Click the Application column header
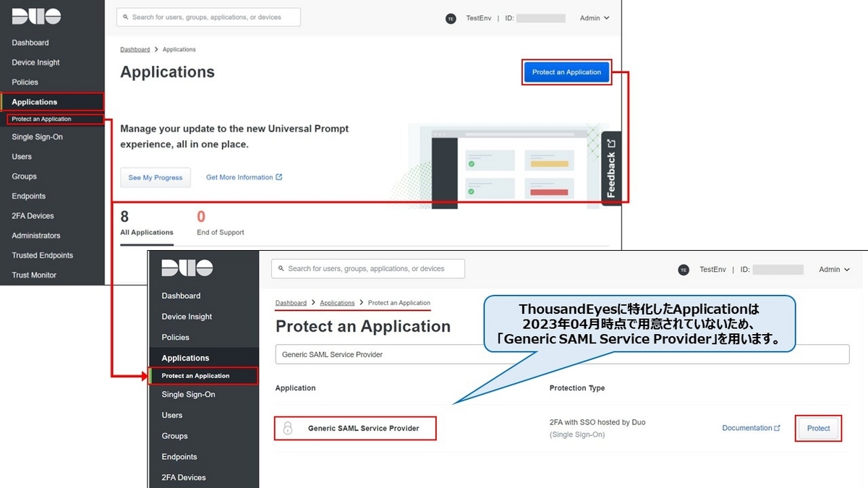The image size is (868, 488). (295, 388)
